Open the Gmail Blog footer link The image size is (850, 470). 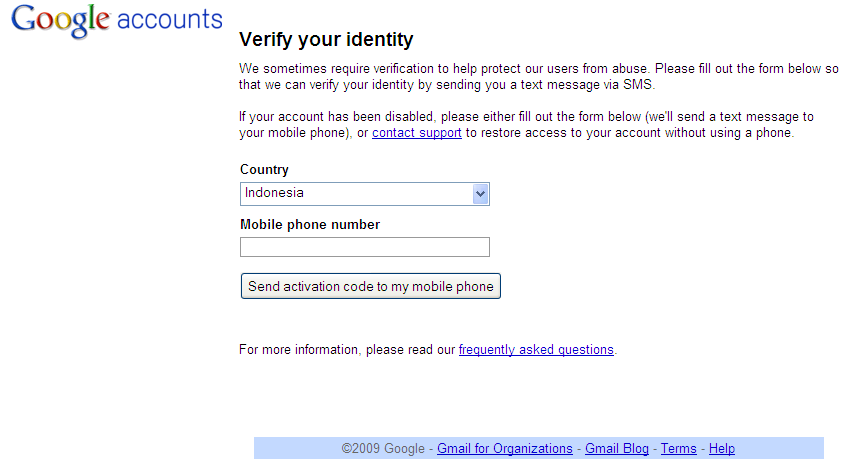tap(617, 449)
